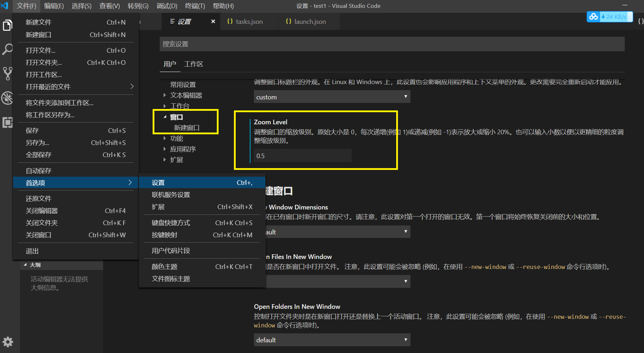Open the 文件(F) menu
The width and height of the screenshot is (644, 353).
tap(26, 6)
